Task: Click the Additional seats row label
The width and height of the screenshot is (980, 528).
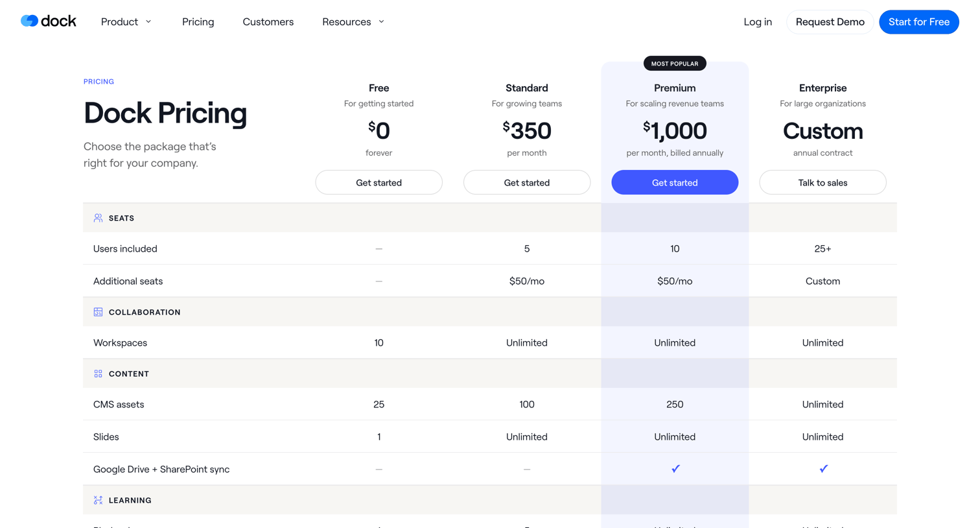Action: pyautogui.click(x=128, y=281)
